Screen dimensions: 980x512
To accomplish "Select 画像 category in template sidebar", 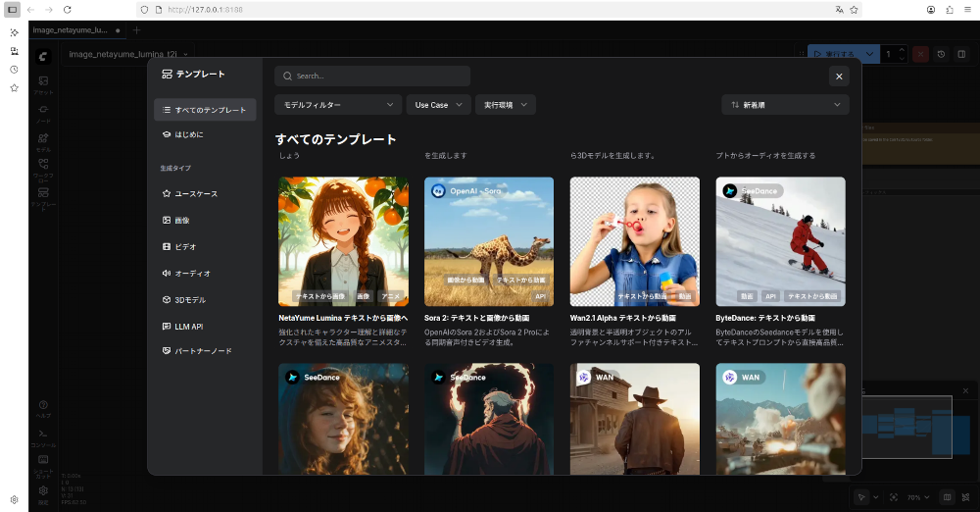I will coord(205,220).
